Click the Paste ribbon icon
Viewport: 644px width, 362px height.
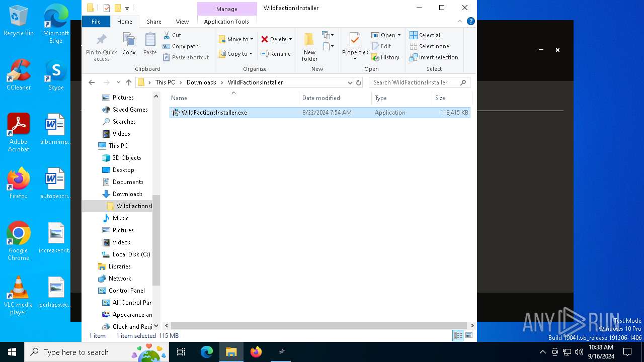[150, 44]
